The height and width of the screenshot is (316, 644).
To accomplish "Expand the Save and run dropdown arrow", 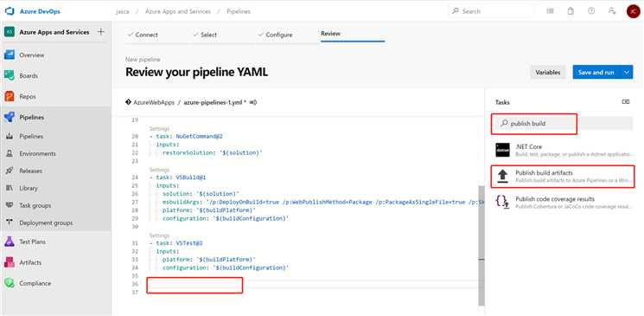I will [x=627, y=73].
